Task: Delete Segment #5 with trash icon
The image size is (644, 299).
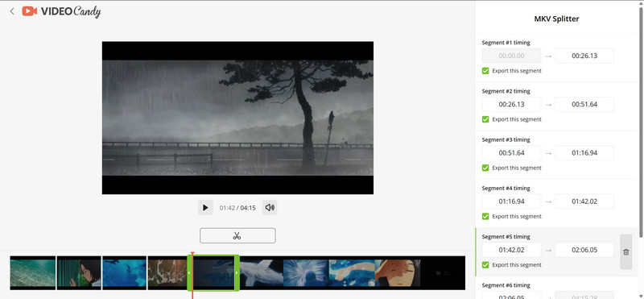Action: [626, 252]
